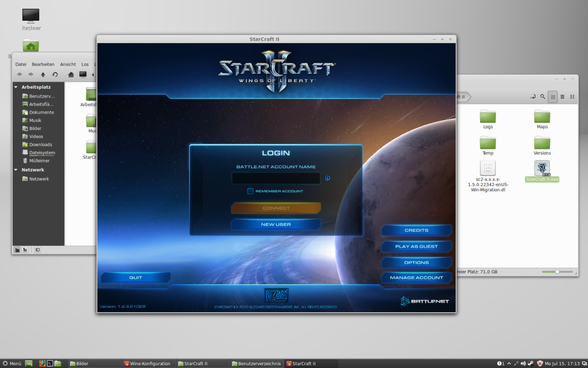Click MANAGE ACCOUNT
Image resolution: width=588 pixels, height=368 pixels.
tap(416, 278)
